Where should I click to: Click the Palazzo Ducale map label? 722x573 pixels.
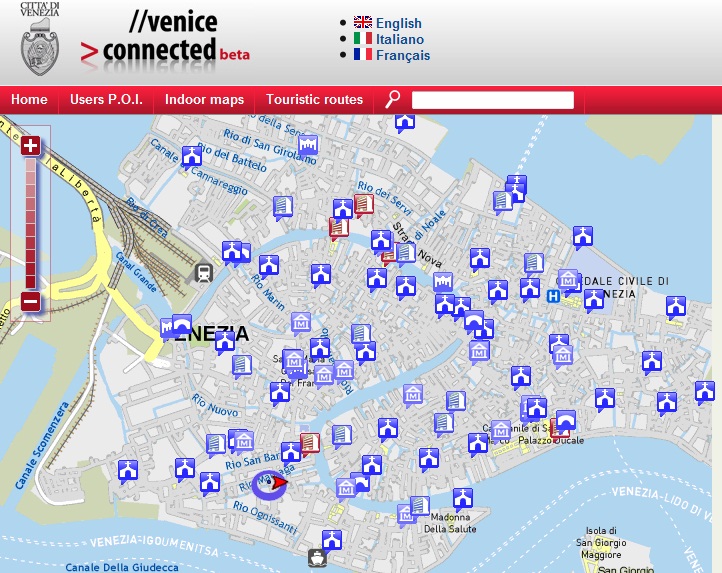coord(551,440)
